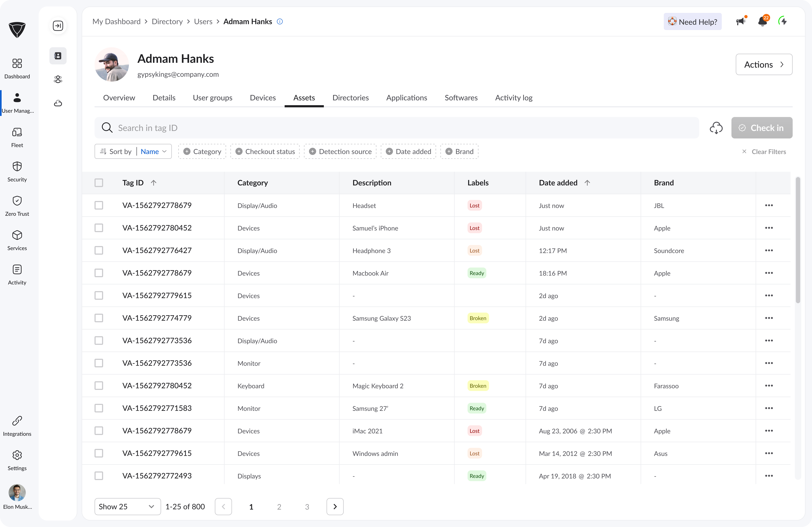Check the Samsung 27' row checkbox
Screen dimensions: 812x527
[x=99, y=408]
